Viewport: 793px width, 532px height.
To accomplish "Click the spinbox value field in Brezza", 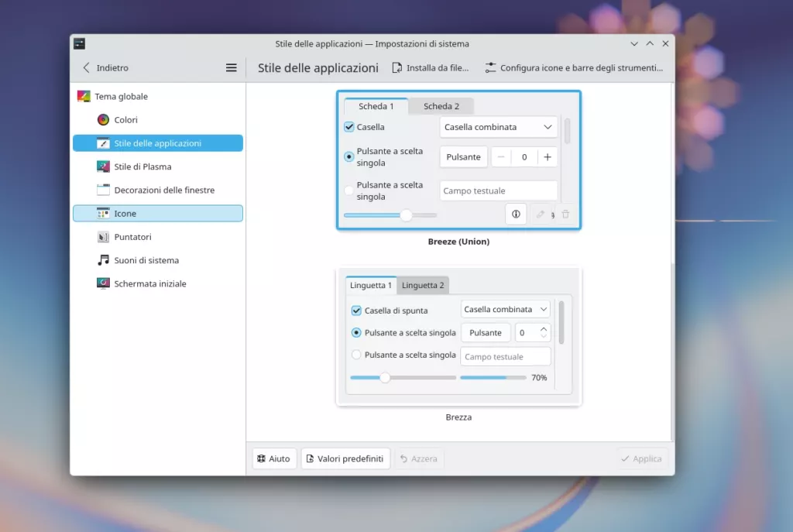I will tap(526, 333).
